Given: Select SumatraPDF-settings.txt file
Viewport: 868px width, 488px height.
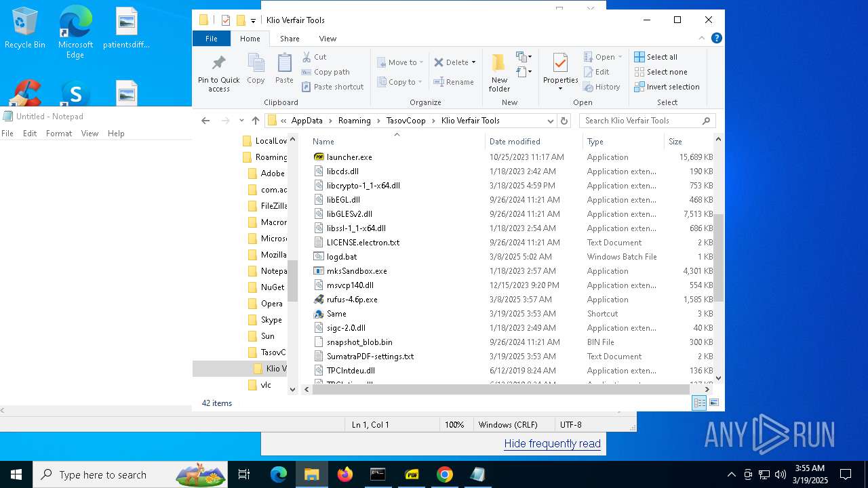Looking at the screenshot, I should click(370, 357).
